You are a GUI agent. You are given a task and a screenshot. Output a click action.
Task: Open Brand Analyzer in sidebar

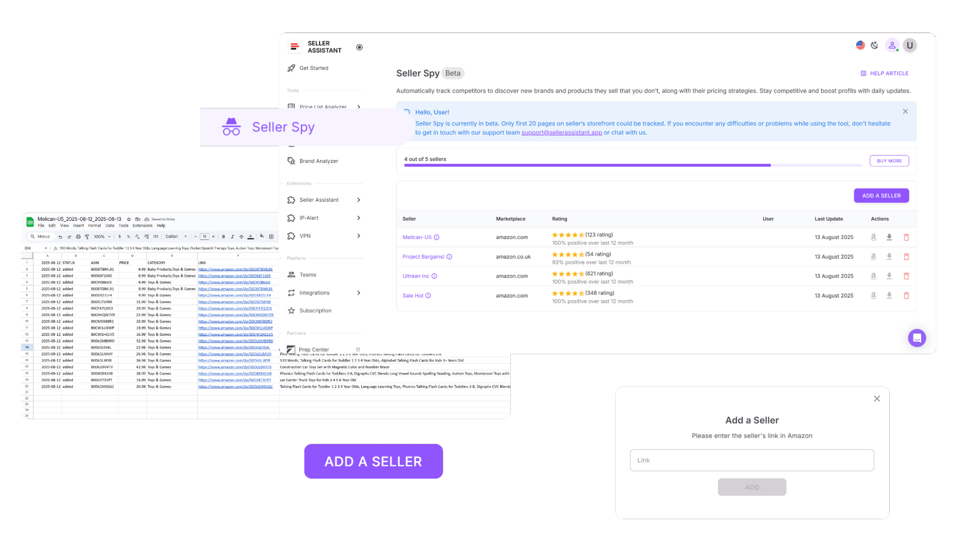click(x=319, y=161)
